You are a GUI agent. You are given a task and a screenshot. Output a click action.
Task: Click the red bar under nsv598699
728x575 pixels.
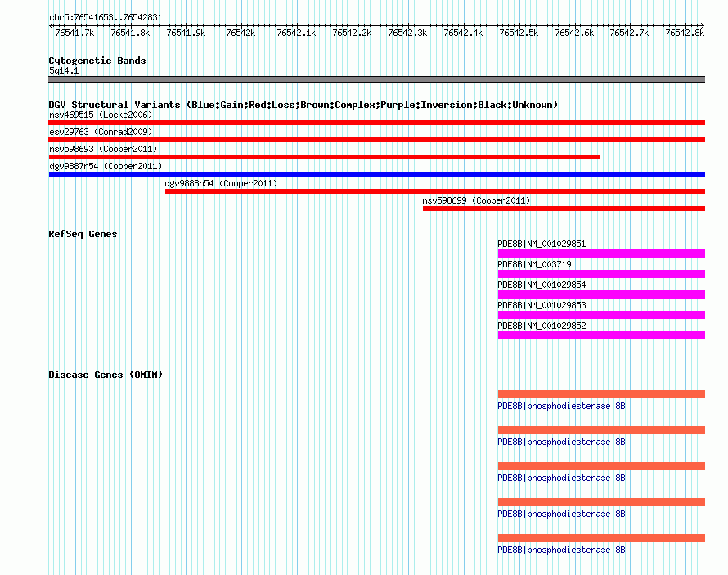pos(564,209)
